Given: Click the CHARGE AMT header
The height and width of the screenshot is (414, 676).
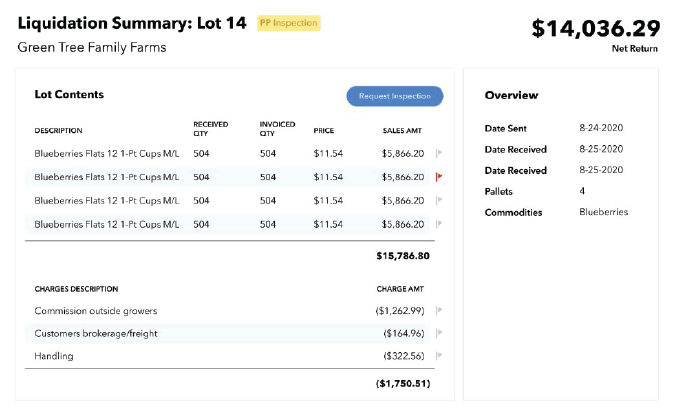Looking at the screenshot, I should [400, 289].
